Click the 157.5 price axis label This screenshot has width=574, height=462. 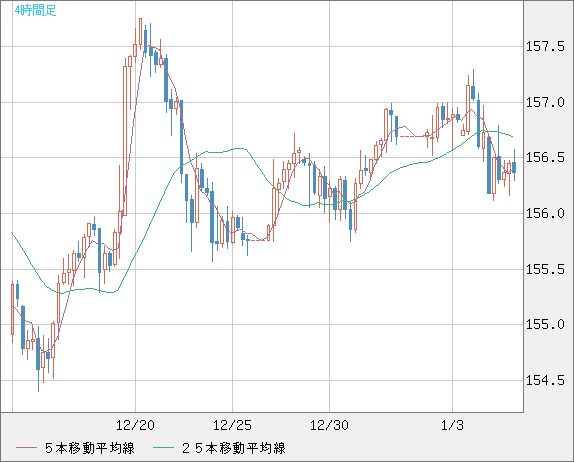point(545,46)
